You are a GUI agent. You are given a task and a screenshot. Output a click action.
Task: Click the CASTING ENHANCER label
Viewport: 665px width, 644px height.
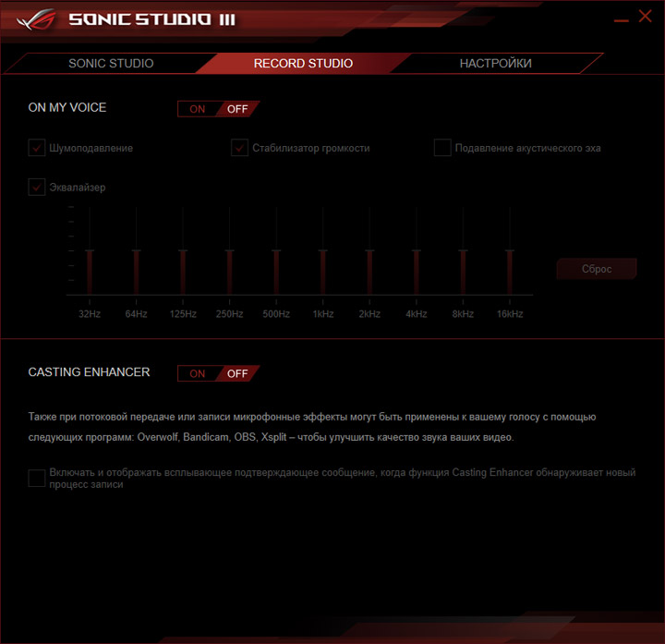89,372
